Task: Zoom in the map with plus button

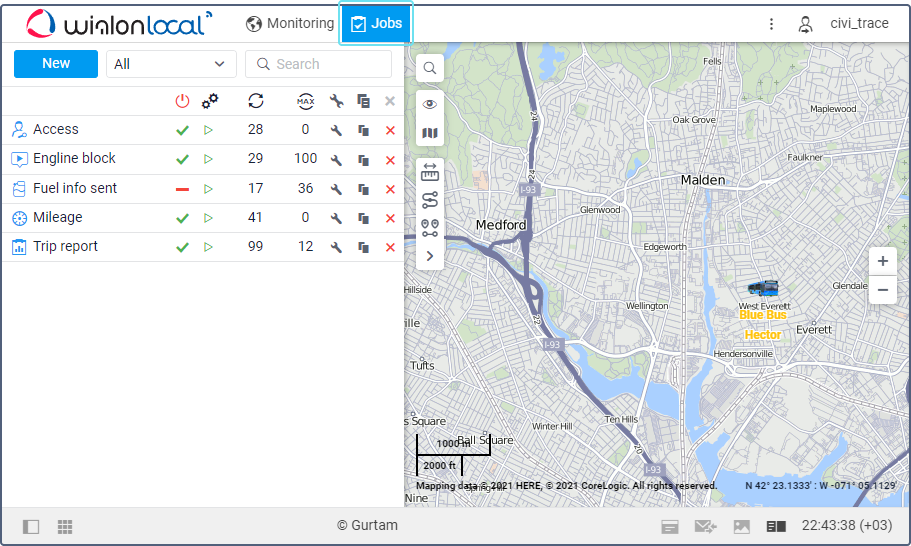Action: 883,261
